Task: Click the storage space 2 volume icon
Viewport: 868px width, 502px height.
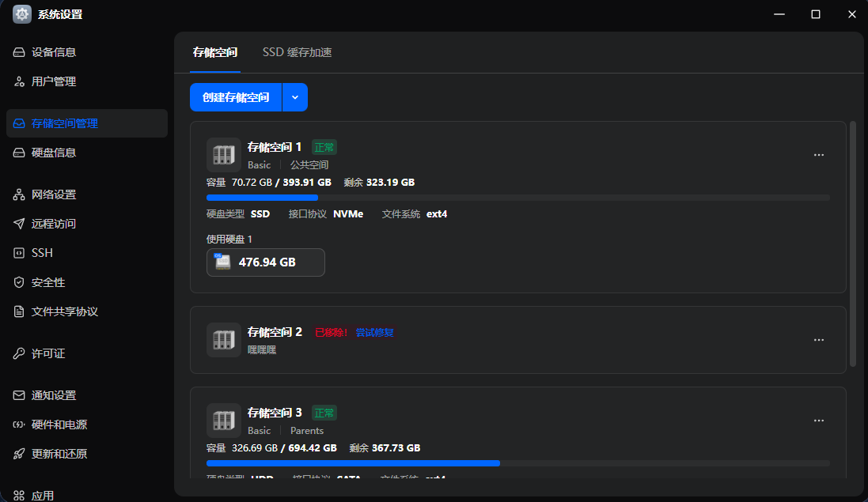Action: pyautogui.click(x=224, y=339)
